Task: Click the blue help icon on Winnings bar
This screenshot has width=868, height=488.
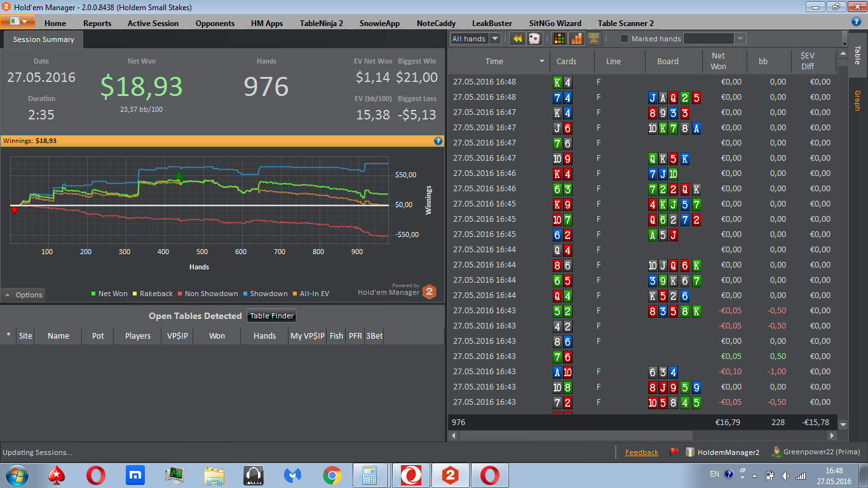Action: click(x=438, y=141)
